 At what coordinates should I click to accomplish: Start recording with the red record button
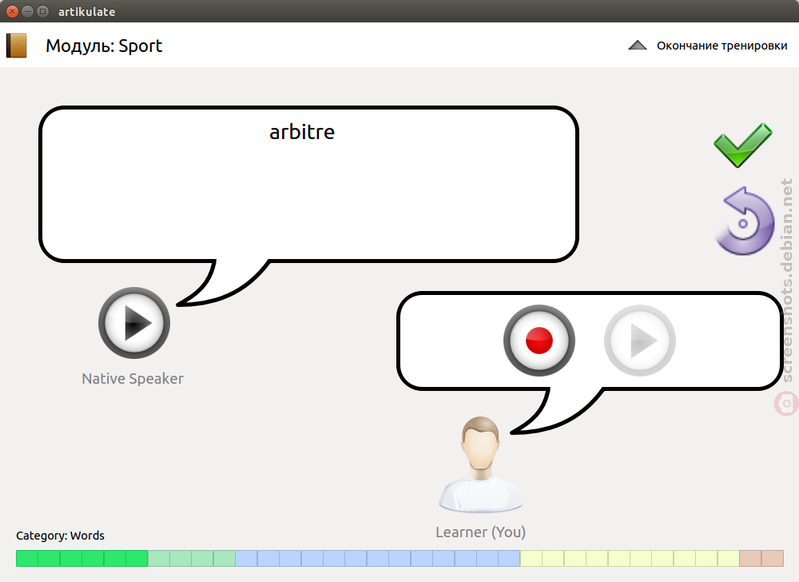pos(539,340)
